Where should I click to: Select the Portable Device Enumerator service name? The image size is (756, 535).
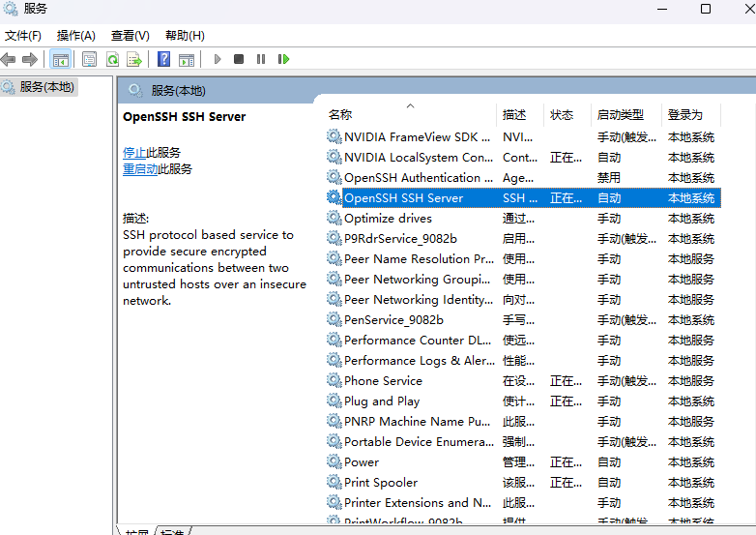(419, 442)
